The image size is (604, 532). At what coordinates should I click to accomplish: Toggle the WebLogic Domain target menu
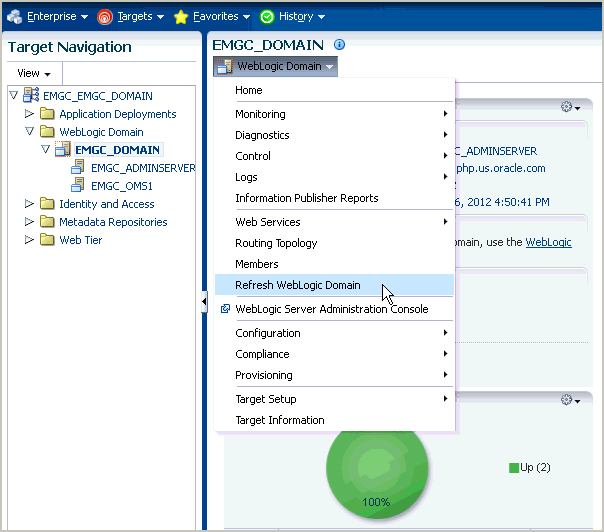pos(275,66)
